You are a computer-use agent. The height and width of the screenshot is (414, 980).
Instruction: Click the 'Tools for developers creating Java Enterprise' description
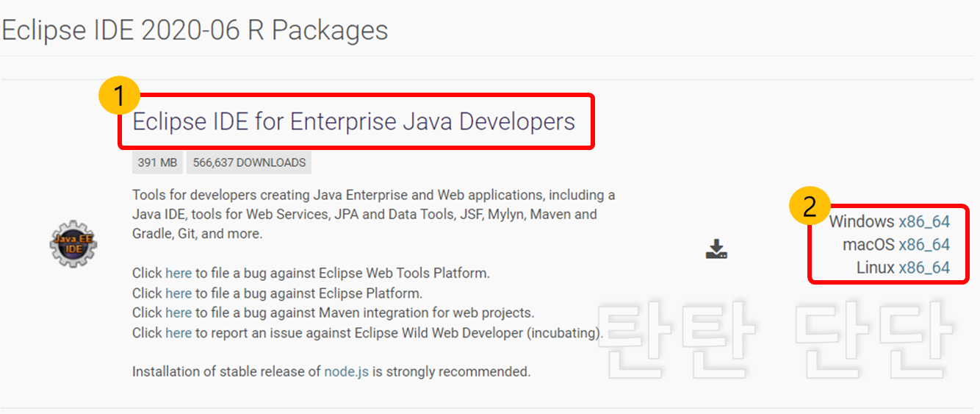coord(374,215)
